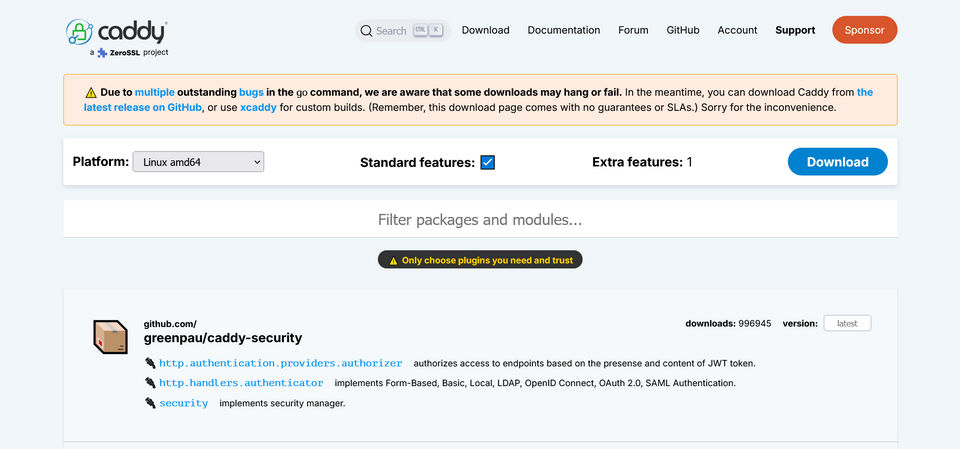This screenshot has width=960, height=449.
Task: Click the 'Extra features: 1' text
Action: 642,162
